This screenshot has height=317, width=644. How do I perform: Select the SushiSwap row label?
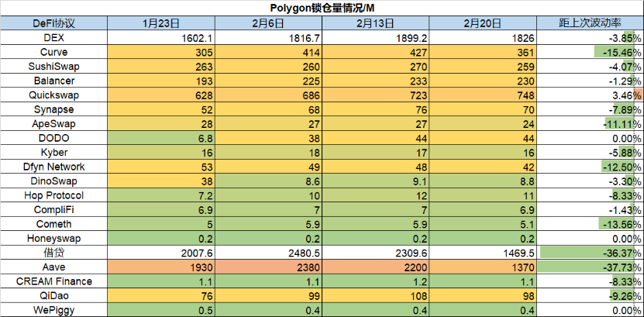coord(53,67)
